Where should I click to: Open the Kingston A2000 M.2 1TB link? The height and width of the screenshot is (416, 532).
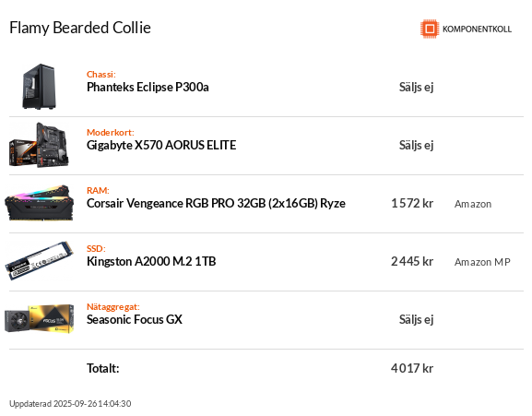[x=151, y=261]
